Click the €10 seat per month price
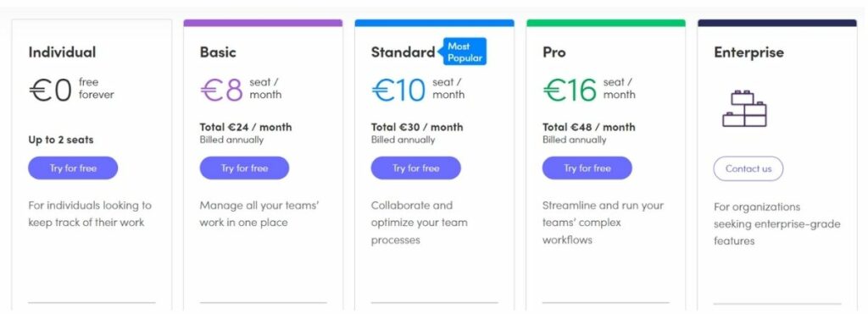The image size is (868, 314). 418,90
